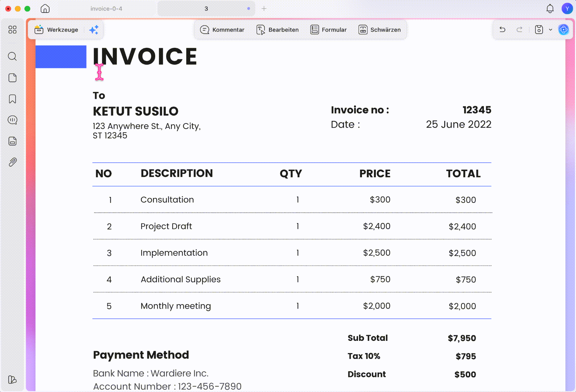Open the attachments paperclip panel
576x392 pixels.
[x=13, y=162]
